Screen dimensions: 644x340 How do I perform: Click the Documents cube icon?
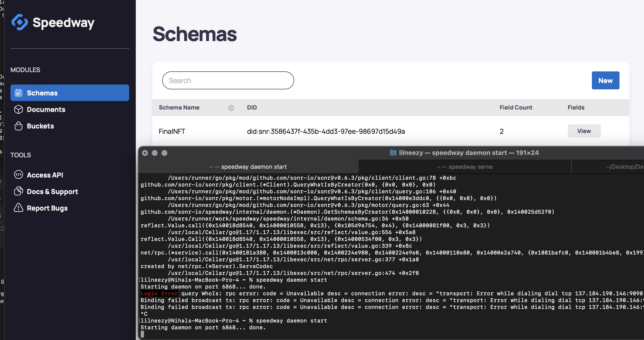pyautogui.click(x=18, y=110)
